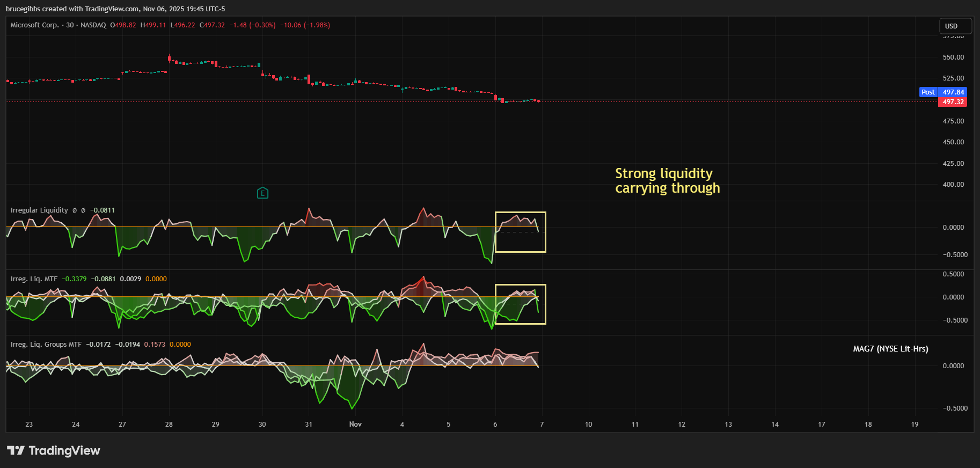Open the USD currency selector

(x=955, y=26)
